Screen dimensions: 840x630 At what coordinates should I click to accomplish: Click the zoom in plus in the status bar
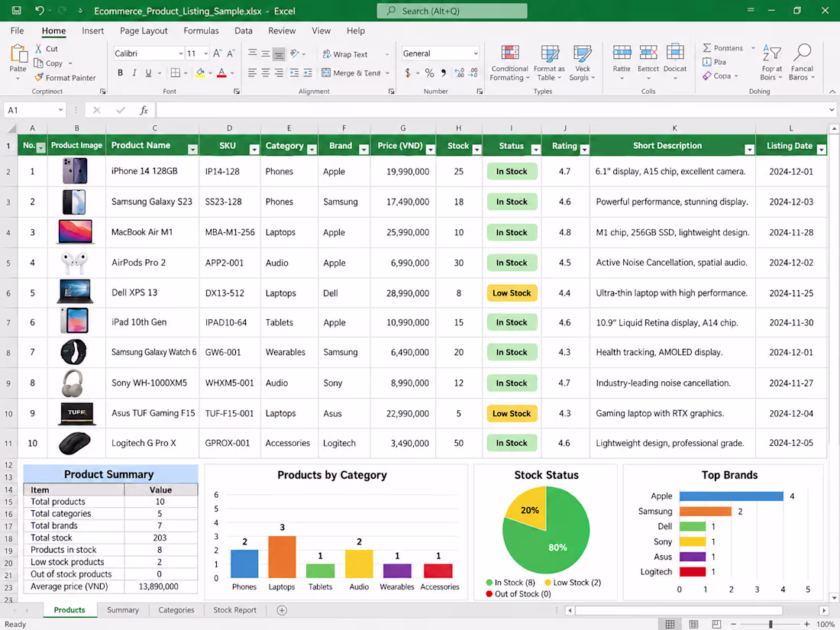[x=807, y=624]
